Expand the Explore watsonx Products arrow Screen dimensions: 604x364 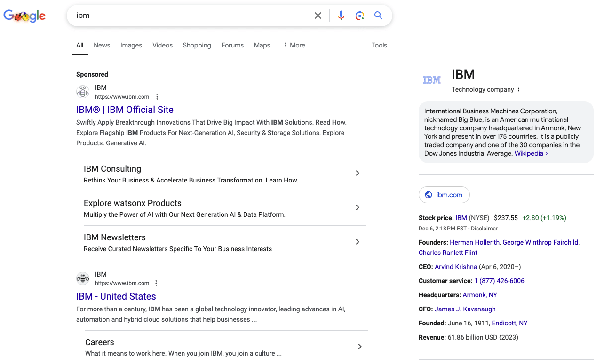(x=358, y=207)
